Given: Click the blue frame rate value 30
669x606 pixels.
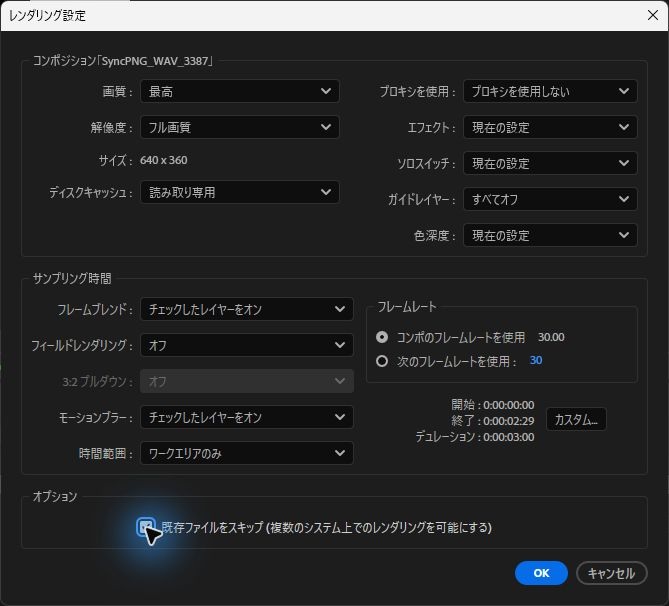Looking at the screenshot, I should (x=536, y=361).
